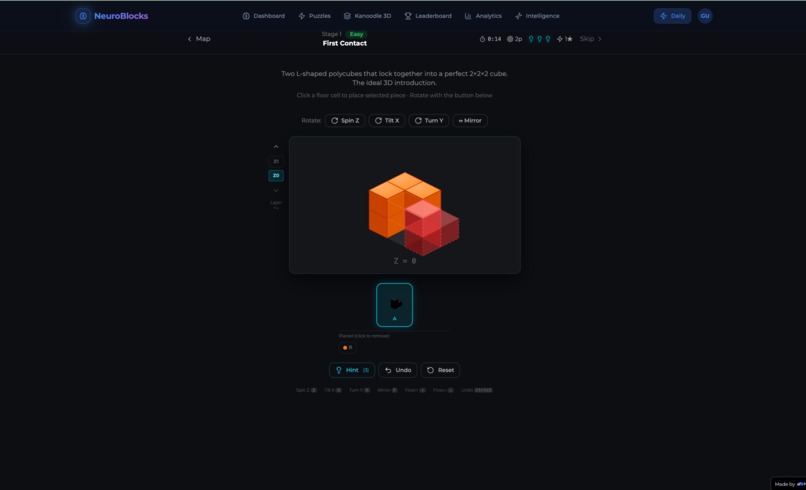
Task: Click the NeuroBlocks logo icon
Action: (x=83, y=16)
